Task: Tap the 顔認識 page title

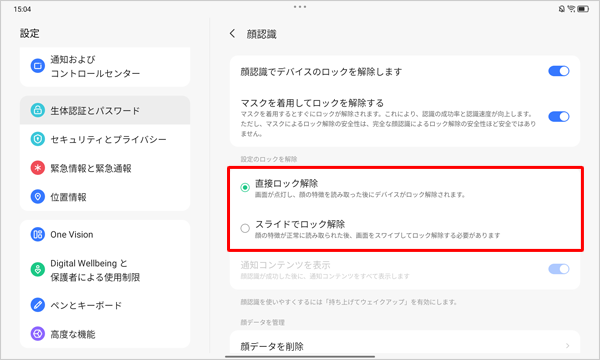Action: 261,34
